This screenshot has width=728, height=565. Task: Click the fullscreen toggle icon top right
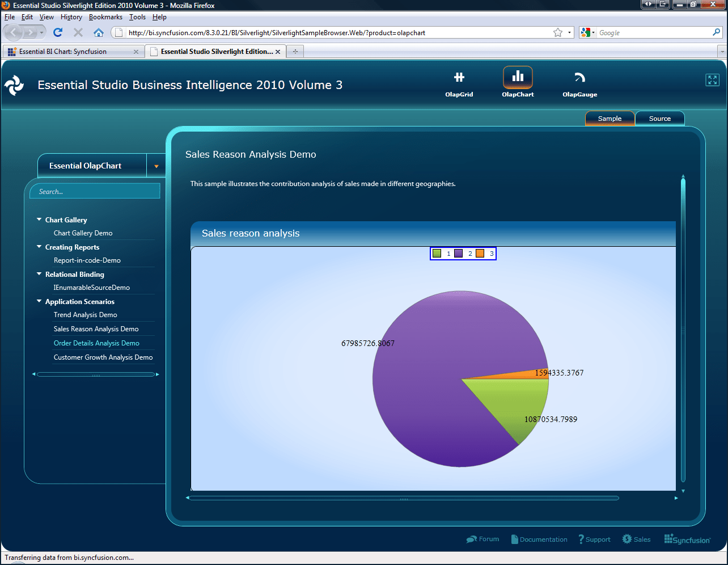point(713,80)
